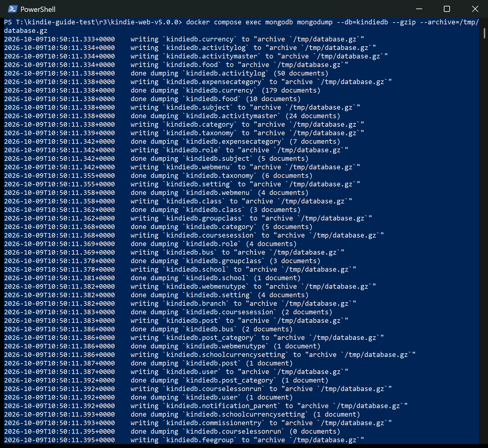Image resolution: width=488 pixels, height=448 pixels.
Task: Select 'writing kindiedb.feegroup' log line
Action: tap(184, 440)
